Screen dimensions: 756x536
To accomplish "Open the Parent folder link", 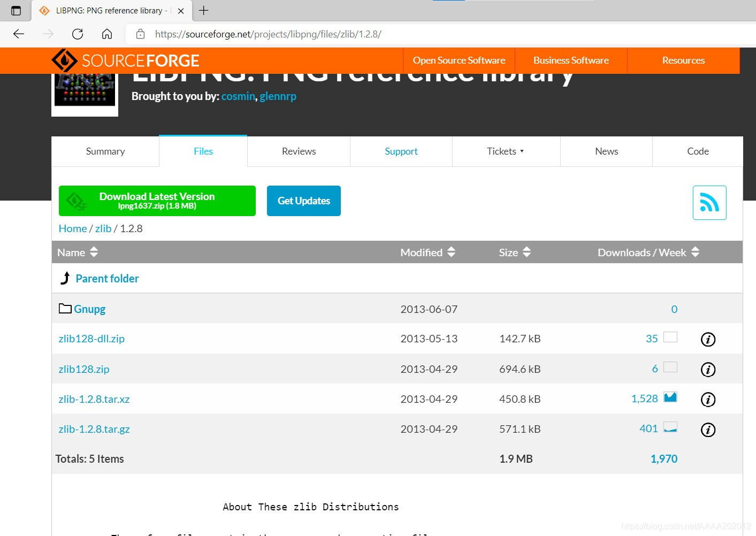I will 107,278.
